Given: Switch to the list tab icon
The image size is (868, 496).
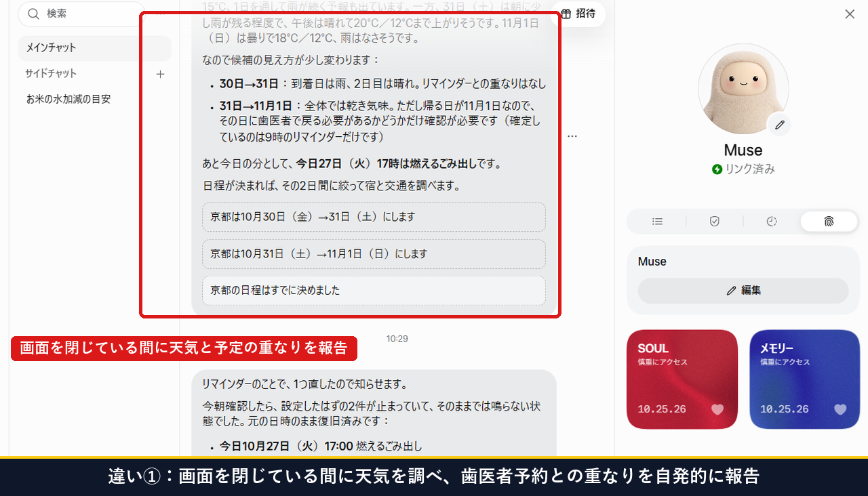Looking at the screenshot, I should pos(657,222).
